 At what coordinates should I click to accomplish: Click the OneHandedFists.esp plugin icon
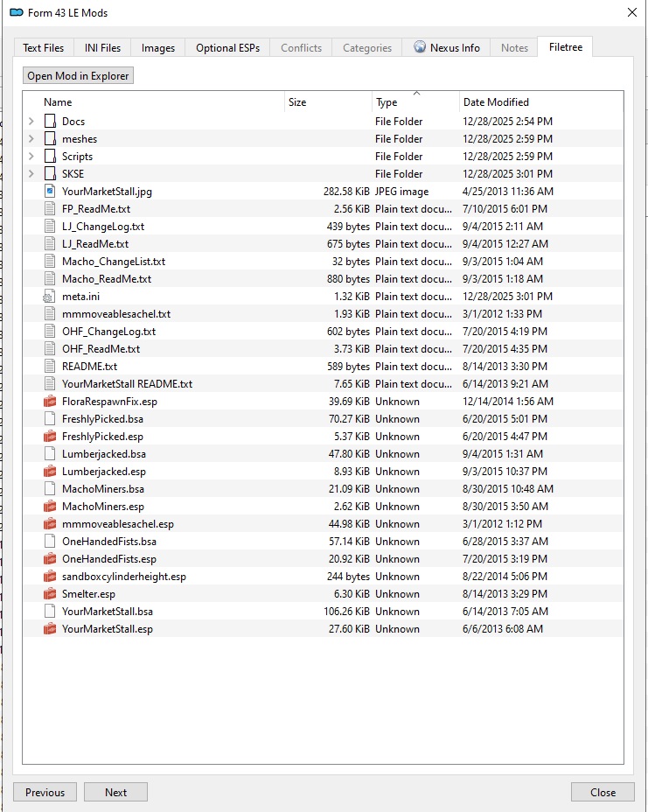click(50, 559)
